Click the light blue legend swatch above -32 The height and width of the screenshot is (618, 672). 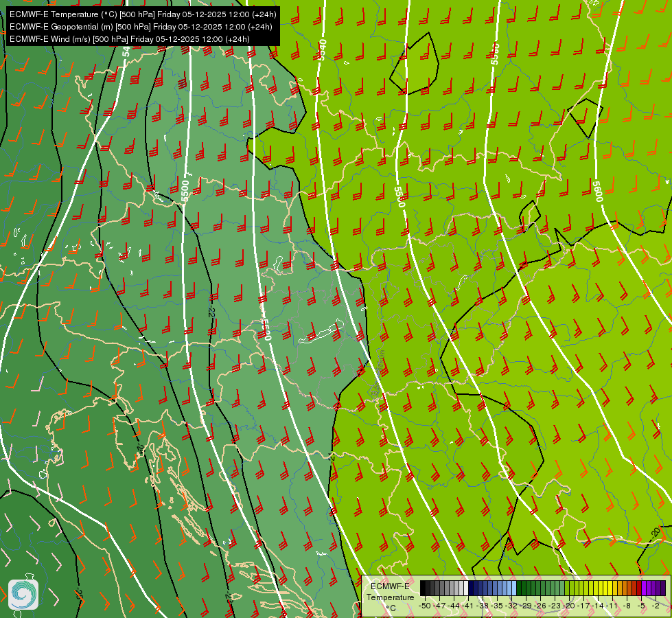pos(514,588)
